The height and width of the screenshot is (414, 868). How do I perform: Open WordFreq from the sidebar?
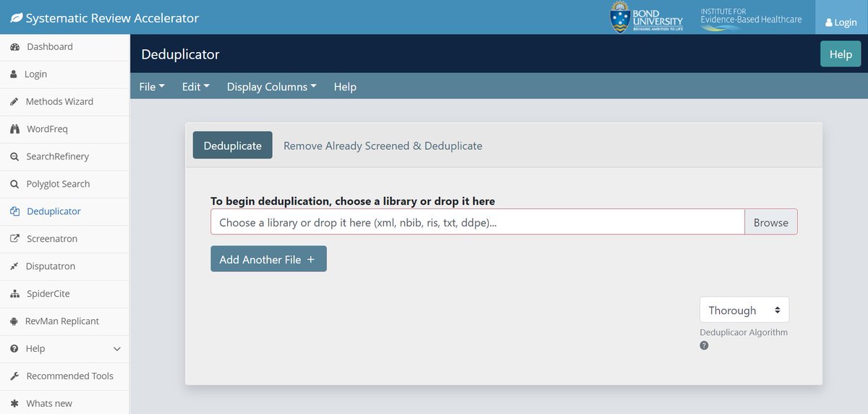[x=65, y=130]
